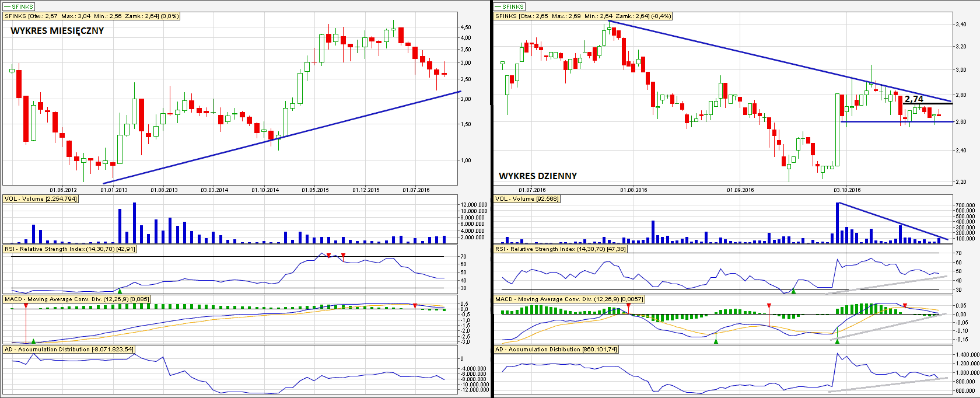Click 03.10.2016 date on daily time axis
The width and height of the screenshot is (980, 398).
pos(847,190)
